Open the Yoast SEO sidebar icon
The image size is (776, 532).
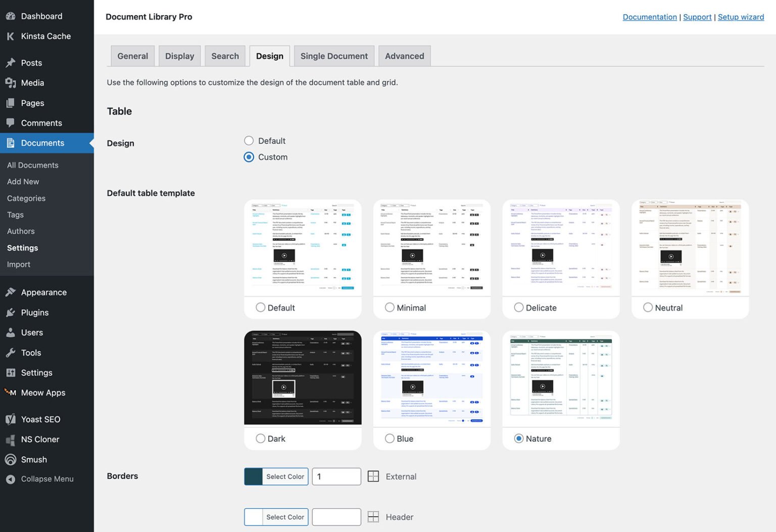pyautogui.click(x=10, y=419)
